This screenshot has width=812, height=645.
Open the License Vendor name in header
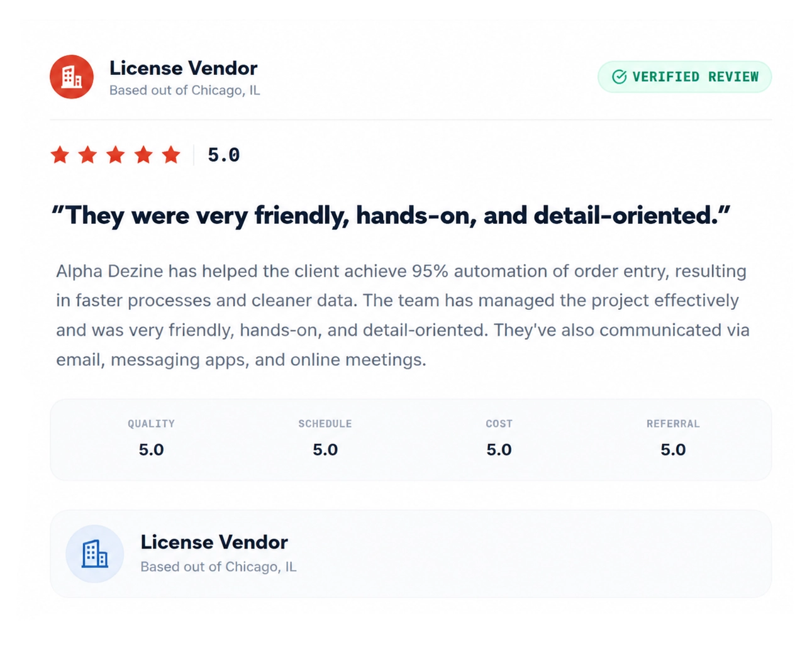pyautogui.click(x=183, y=68)
